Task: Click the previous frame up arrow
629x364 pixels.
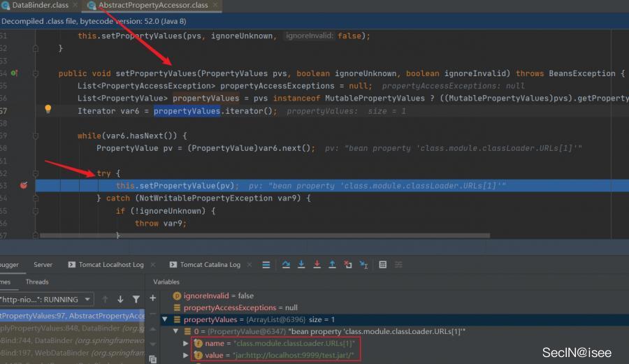Action: click(x=105, y=299)
